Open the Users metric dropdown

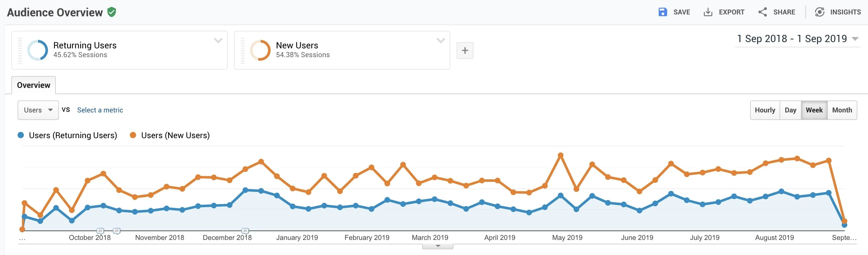click(38, 110)
